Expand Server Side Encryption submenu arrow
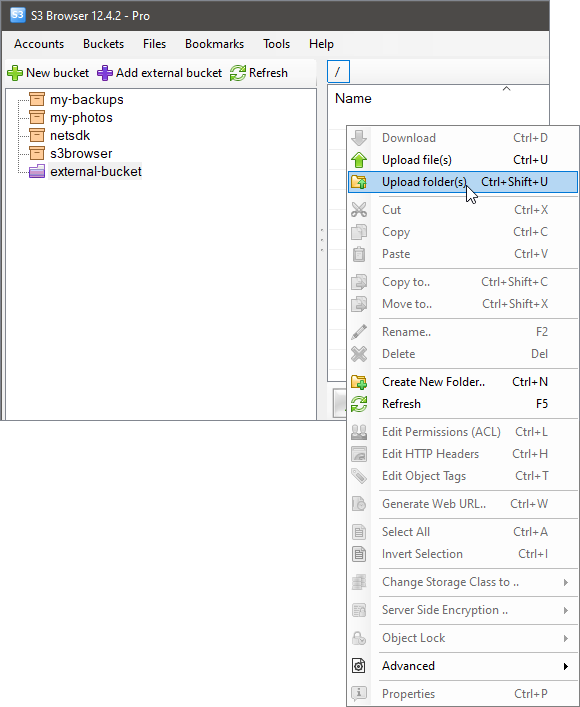This screenshot has height=707, width=580. 566,611
